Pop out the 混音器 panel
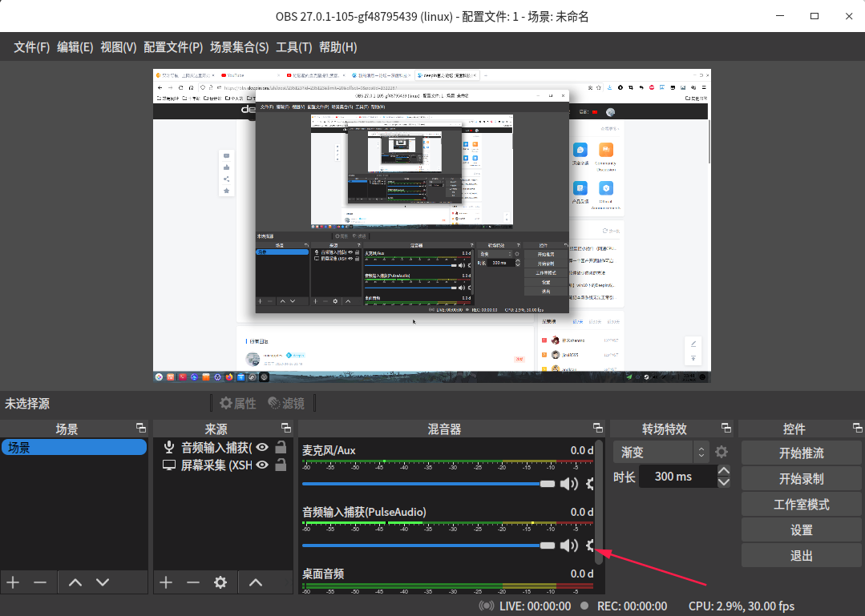The height and width of the screenshot is (616, 865). click(597, 428)
